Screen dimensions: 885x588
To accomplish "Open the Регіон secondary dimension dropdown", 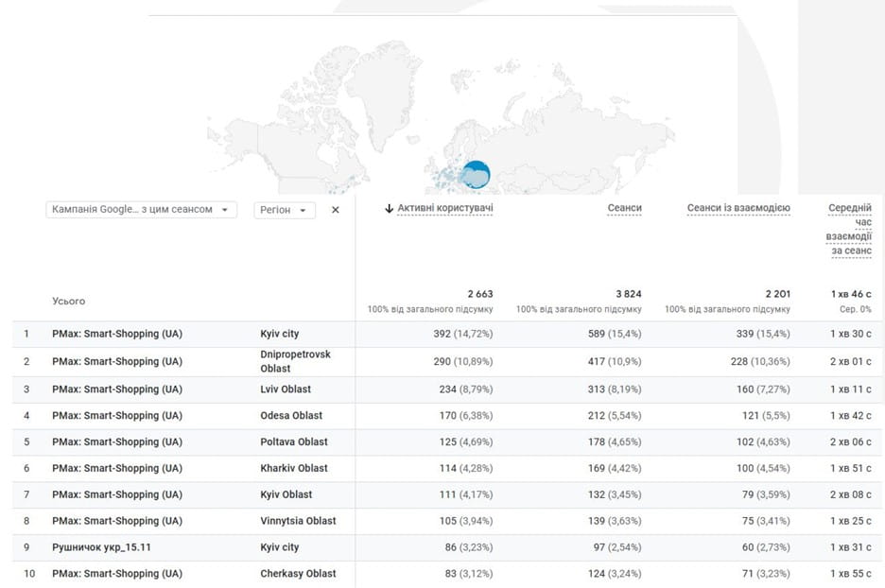I will (x=285, y=210).
